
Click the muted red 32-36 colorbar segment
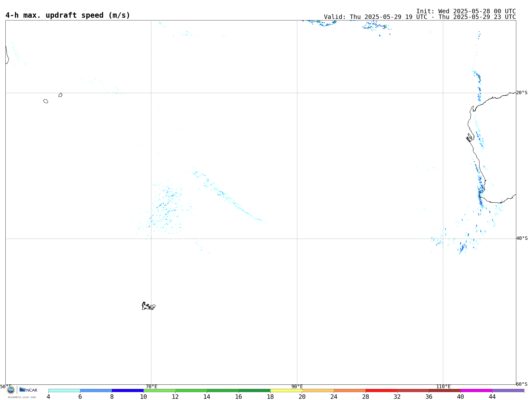413,391
